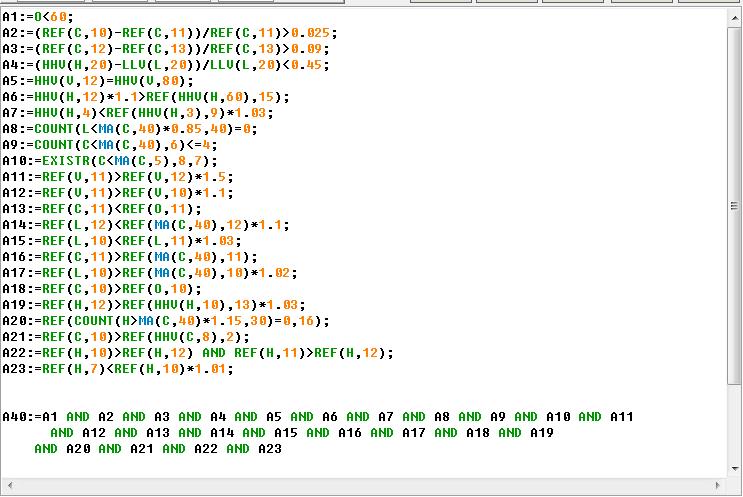Click the line starting 'A7:=HHV(H,4)'
Image resolution: width=743 pixels, height=497 pixels.
(x=138, y=113)
